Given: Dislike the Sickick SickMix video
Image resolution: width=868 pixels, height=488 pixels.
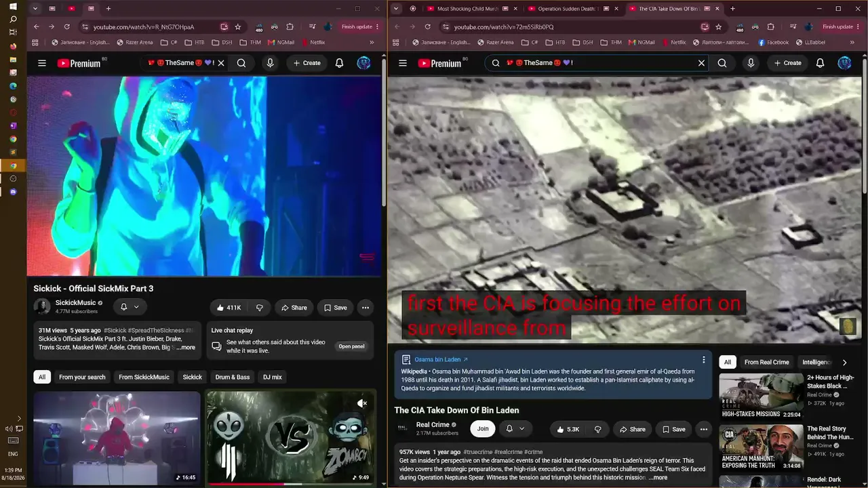Looking at the screenshot, I should tap(260, 308).
